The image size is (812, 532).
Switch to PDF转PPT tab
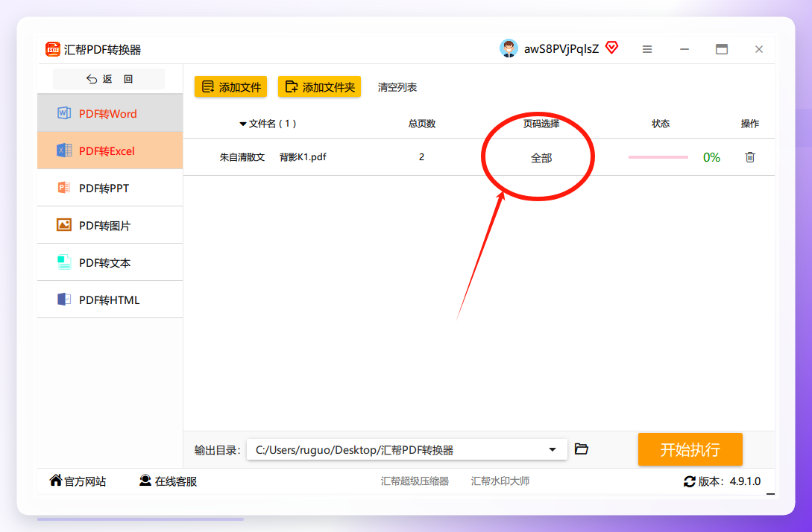pos(110,188)
